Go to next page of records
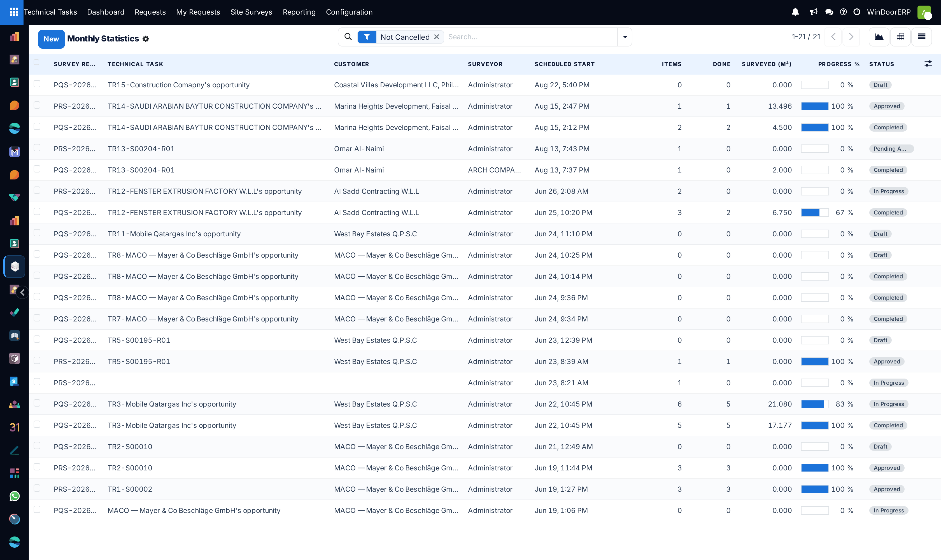The height and width of the screenshot is (560, 941). [851, 37]
